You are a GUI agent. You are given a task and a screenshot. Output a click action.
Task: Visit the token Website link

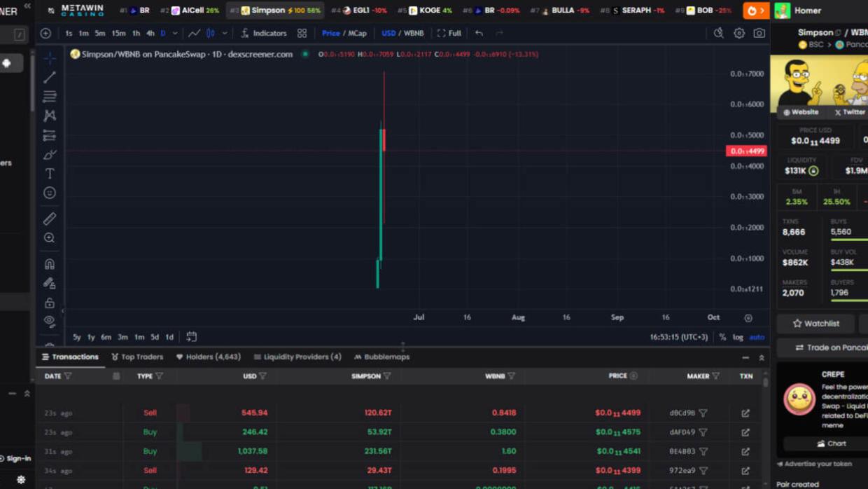pos(801,112)
